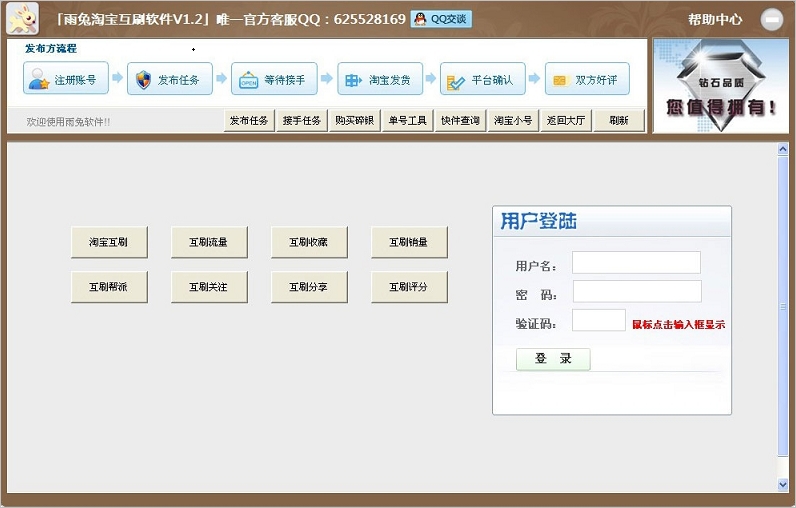This screenshot has height=508, width=796.
Task: Select 互刷关注 button
Action: tap(209, 287)
